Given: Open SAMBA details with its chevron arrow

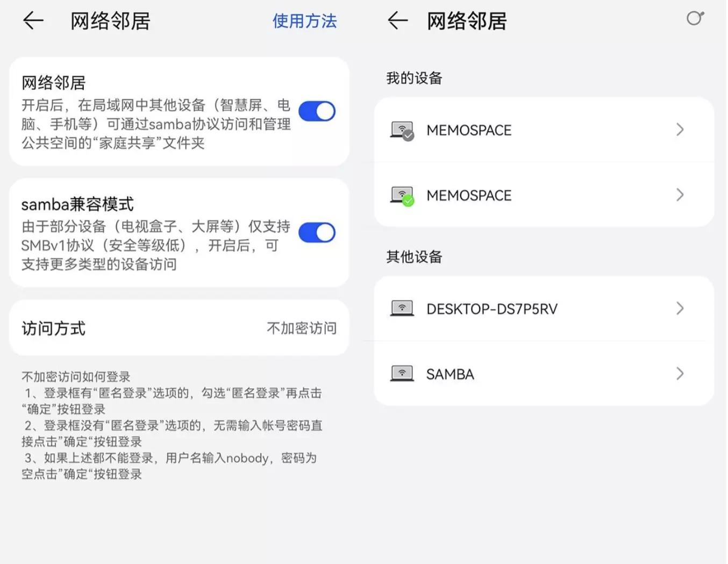Looking at the screenshot, I should pyautogui.click(x=680, y=373).
